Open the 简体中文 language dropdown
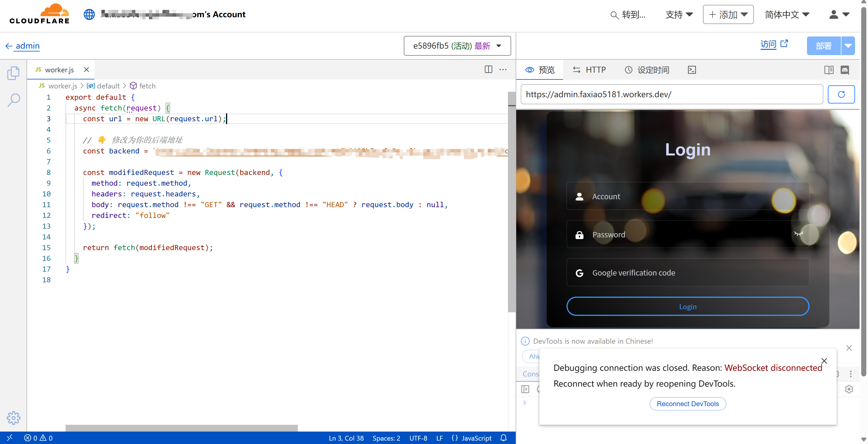The image size is (868, 444). (787, 14)
